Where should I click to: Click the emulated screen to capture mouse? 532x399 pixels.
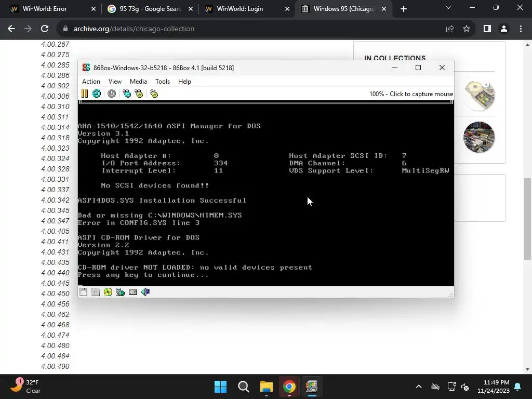[x=265, y=193]
